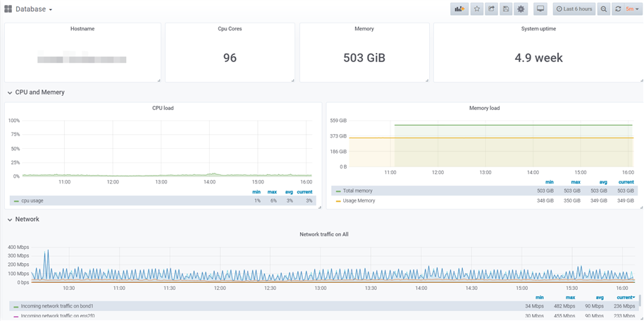This screenshot has width=644, height=321.
Task: Click the Add panel icon
Action: (x=459, y=9)
